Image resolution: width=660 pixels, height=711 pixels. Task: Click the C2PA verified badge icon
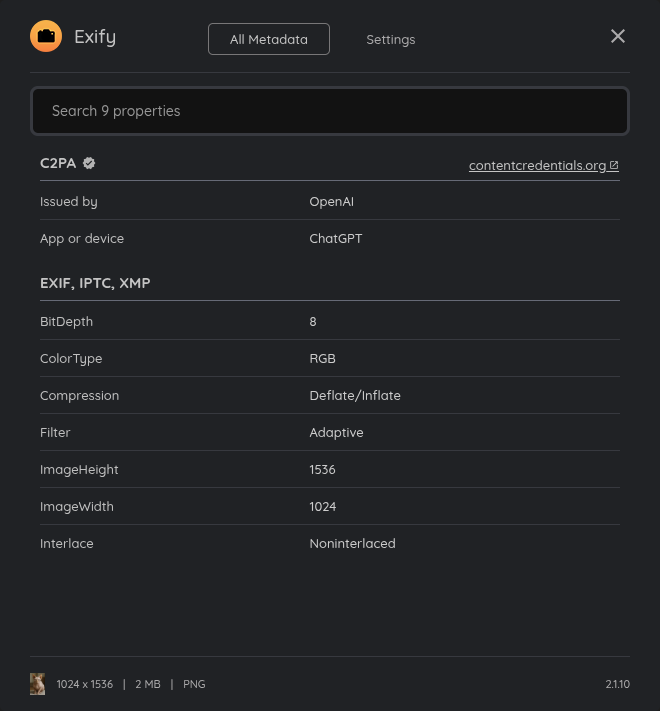coord(89,163)
